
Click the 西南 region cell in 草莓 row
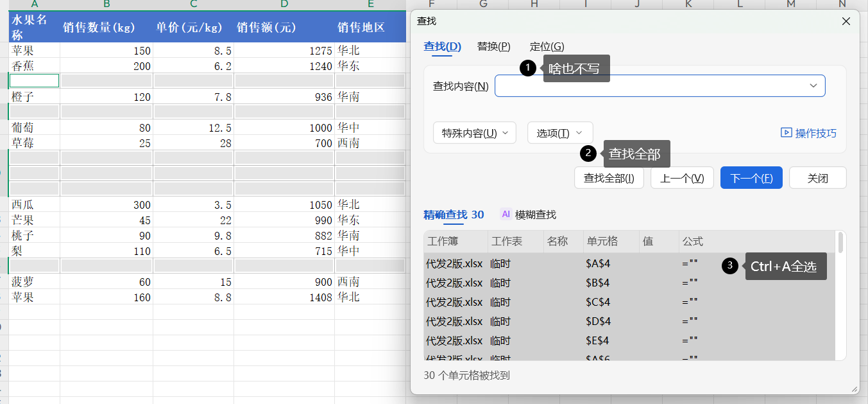[370, 143]
